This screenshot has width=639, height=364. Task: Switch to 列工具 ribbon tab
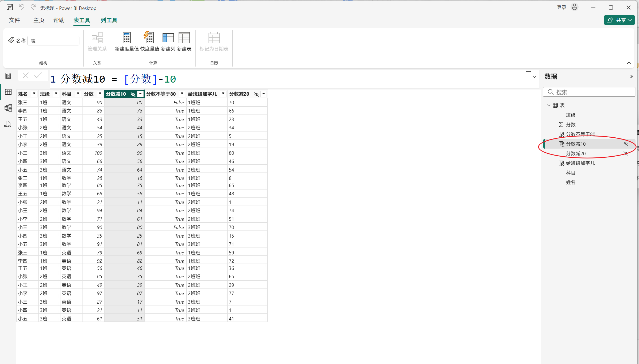[x=109, y=20]
